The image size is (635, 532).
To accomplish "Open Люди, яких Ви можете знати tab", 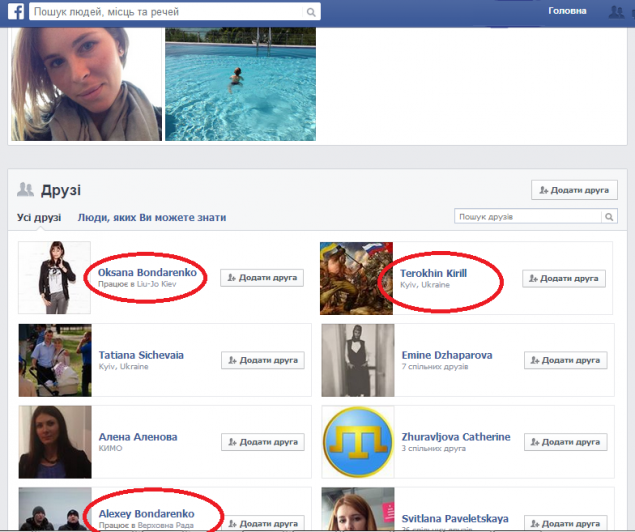I will [152, 217].
